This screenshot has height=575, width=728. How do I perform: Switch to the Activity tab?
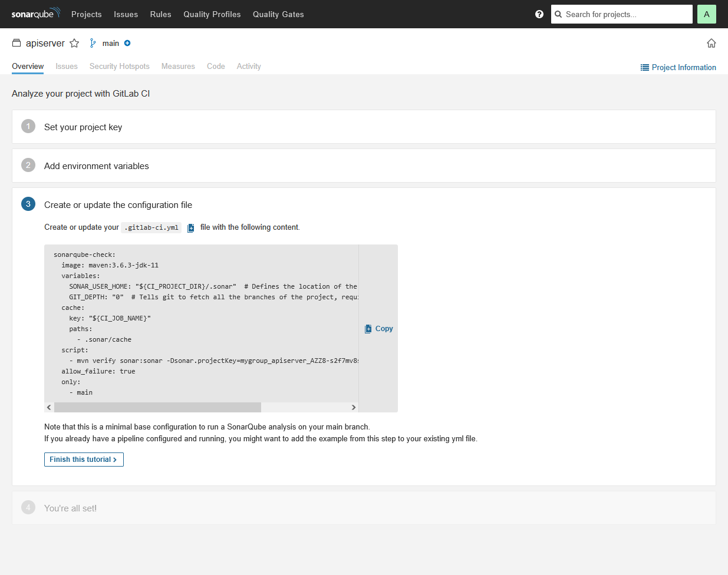pyautogui.click(x=249, y=67)
